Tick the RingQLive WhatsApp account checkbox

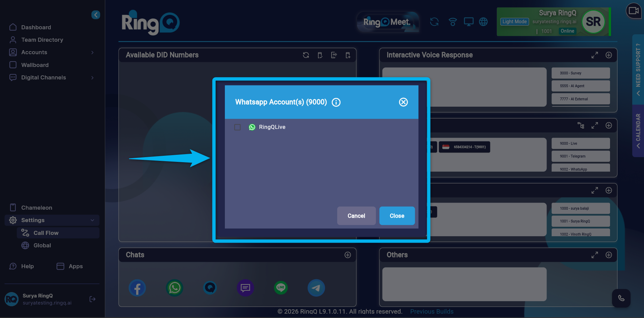(x=237, y=127)
